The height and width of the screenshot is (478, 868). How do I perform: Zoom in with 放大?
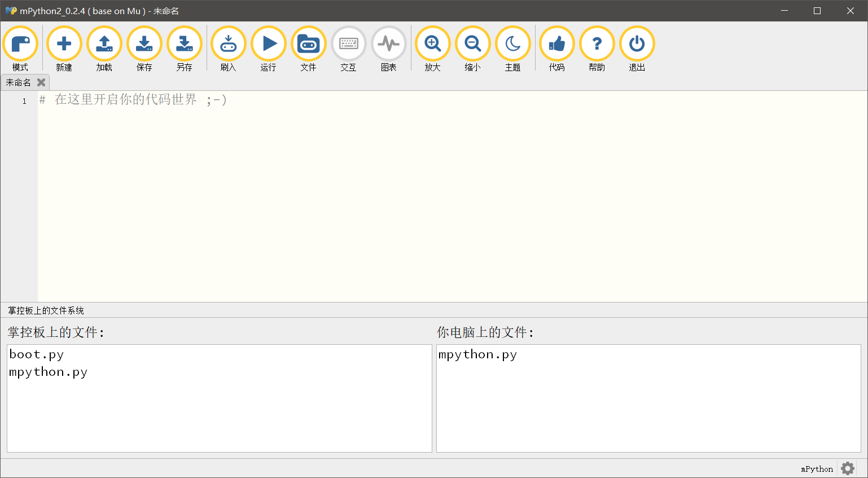coord(433,49)
